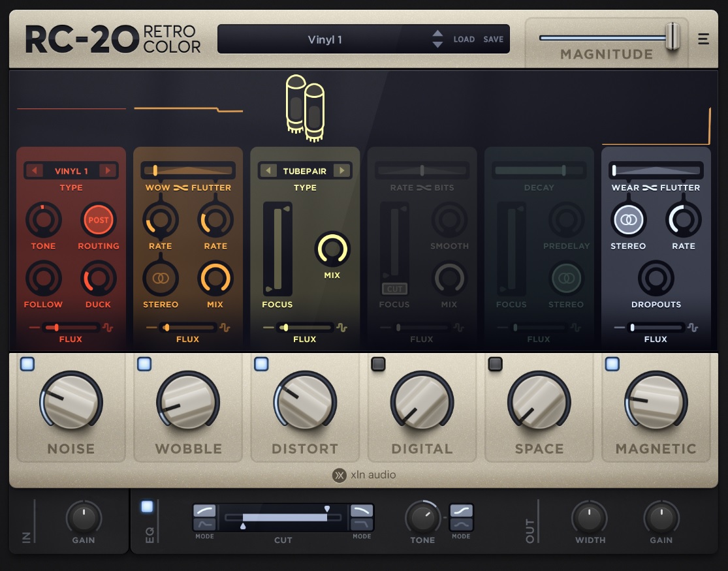Step to next preset with down arrow
Viewport: 728px width, 571px height.
(x=437, y=44)
